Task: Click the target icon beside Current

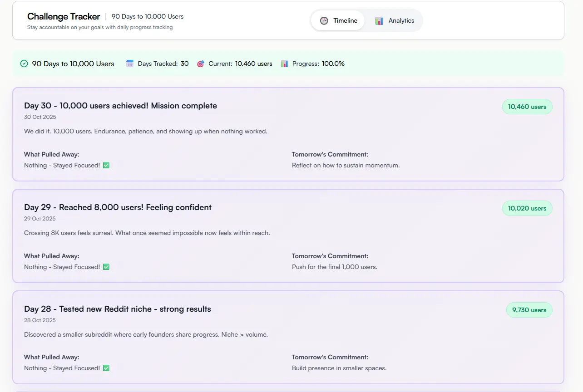Action: [x=201, y=64]
